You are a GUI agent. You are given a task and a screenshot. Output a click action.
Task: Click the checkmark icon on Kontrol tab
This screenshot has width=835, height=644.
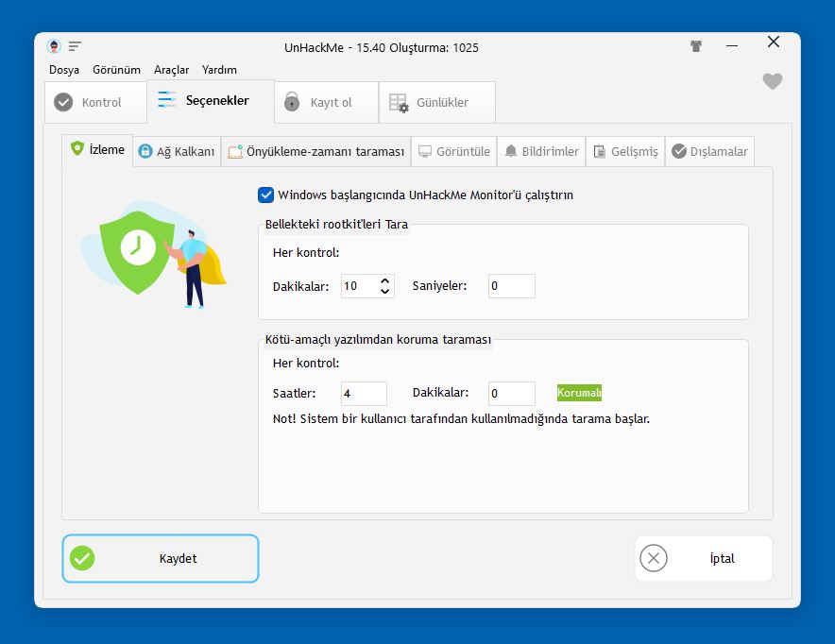(63, 102)
